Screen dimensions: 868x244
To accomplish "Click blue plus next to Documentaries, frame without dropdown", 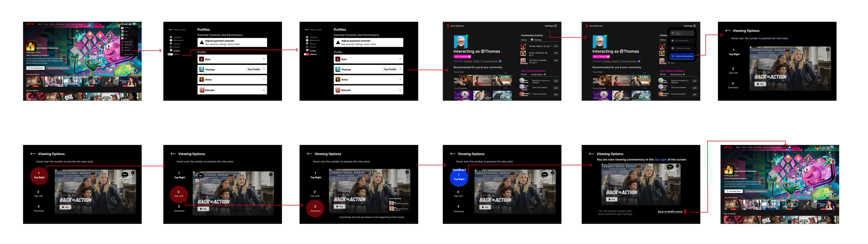I will (500, 61).
